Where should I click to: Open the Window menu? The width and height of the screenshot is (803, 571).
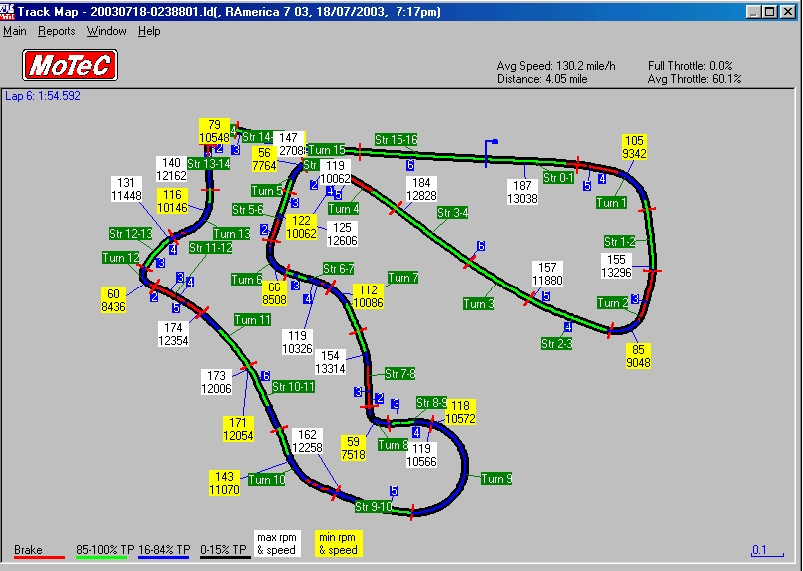coord(106,31)
